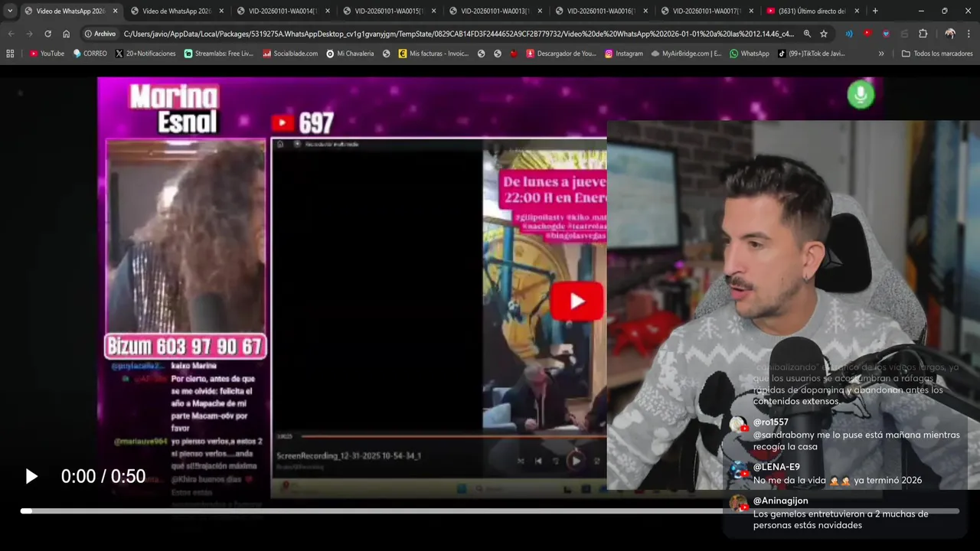Close the VID-20260101-WA0014 tab

pos(327,11)
